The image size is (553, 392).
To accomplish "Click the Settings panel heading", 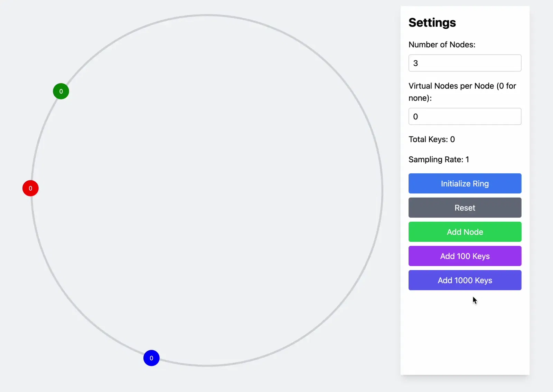I will pos(432,22).
